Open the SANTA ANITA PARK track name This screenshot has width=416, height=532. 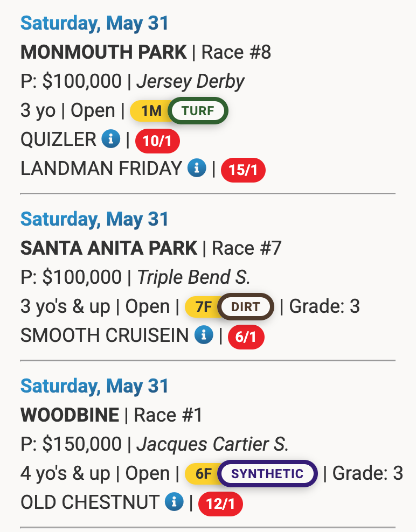tap(109, 248)
